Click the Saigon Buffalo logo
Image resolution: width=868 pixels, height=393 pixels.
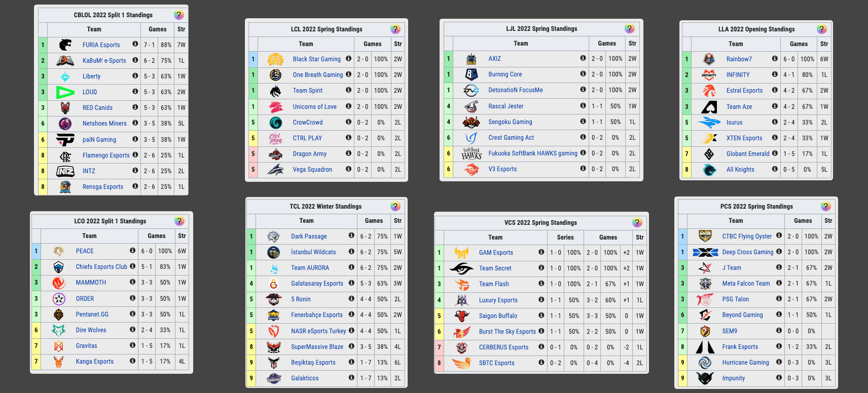click(x=461, y=316)
